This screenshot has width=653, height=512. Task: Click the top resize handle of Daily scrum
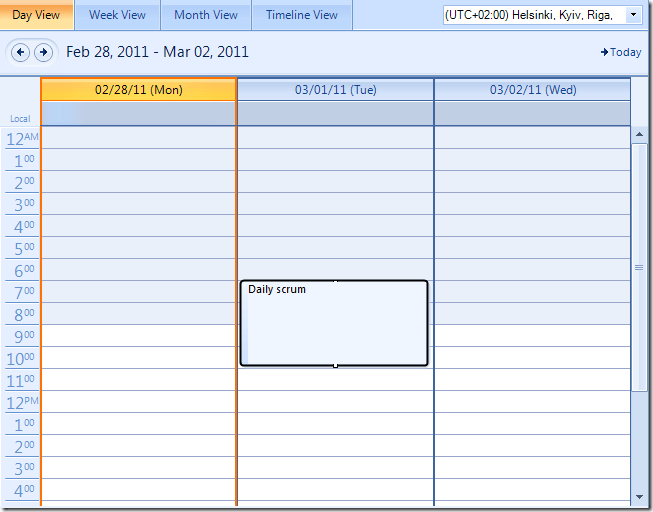tap(335, 281)
